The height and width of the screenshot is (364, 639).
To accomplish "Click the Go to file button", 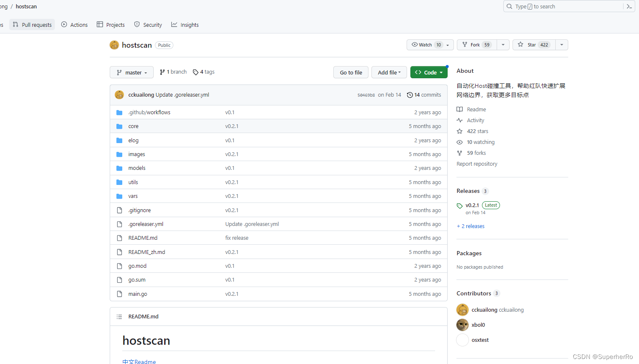I will [350, 72].
